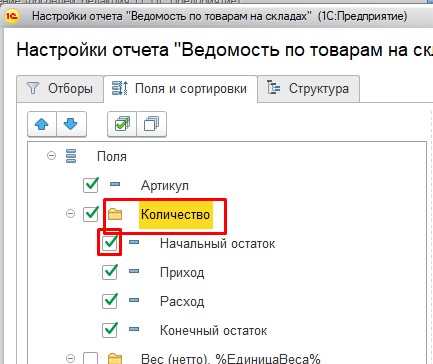Screen dimensions: 433x364
Task: Switch to the Структура tab
Action: coord(309,89)
